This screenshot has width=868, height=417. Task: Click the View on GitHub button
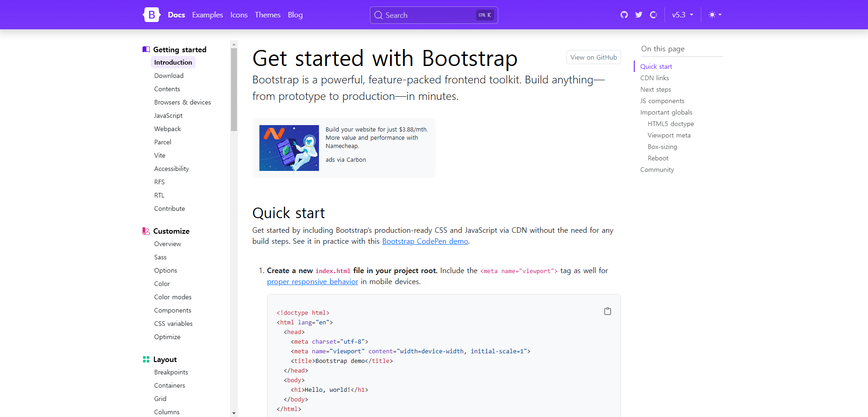click(593, 57)
